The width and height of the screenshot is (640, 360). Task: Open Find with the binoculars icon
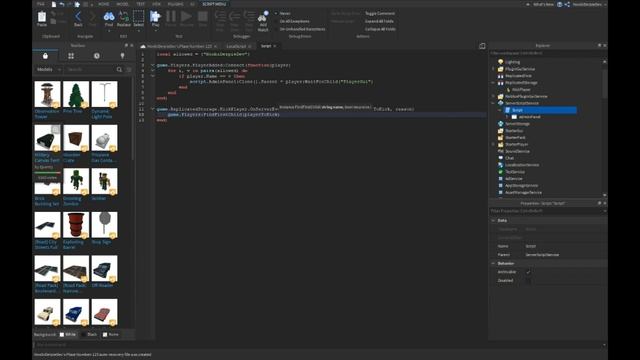[x=109, y=17]
